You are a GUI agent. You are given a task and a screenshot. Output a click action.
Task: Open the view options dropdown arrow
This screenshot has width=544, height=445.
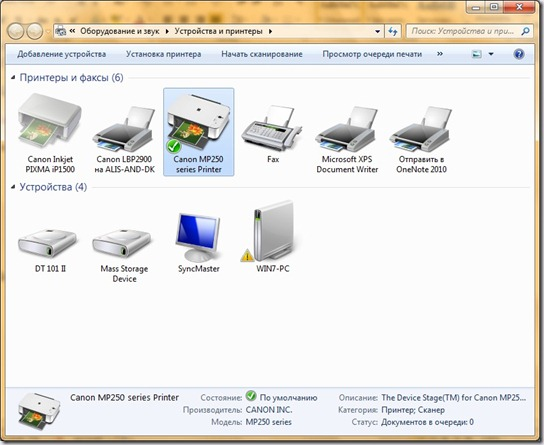[491, 54]
